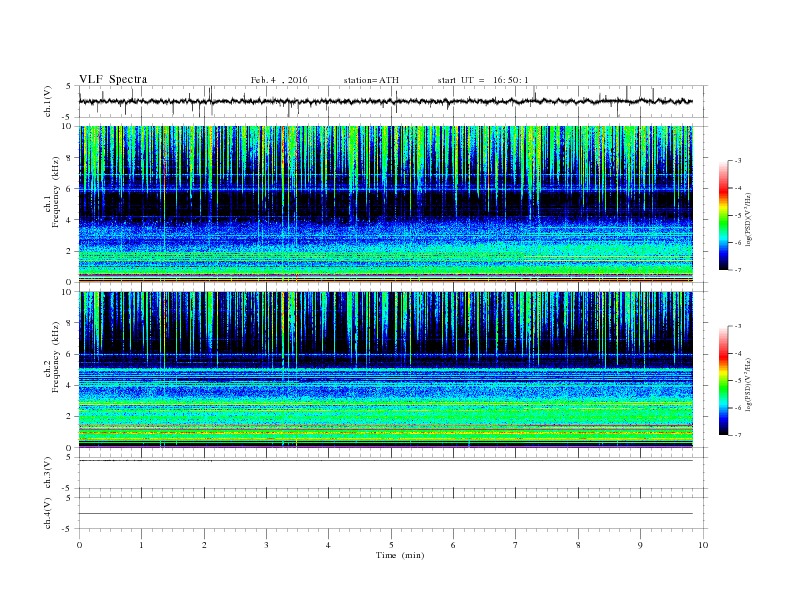The height and width of the screenshot is (612, 792).
Task: Click the 'Time (min)' axis title
Action: (x=400, y=555)
